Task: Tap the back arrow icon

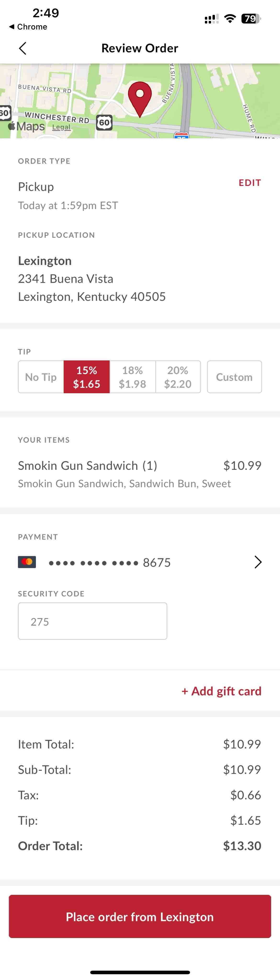Action: point(22,48)
